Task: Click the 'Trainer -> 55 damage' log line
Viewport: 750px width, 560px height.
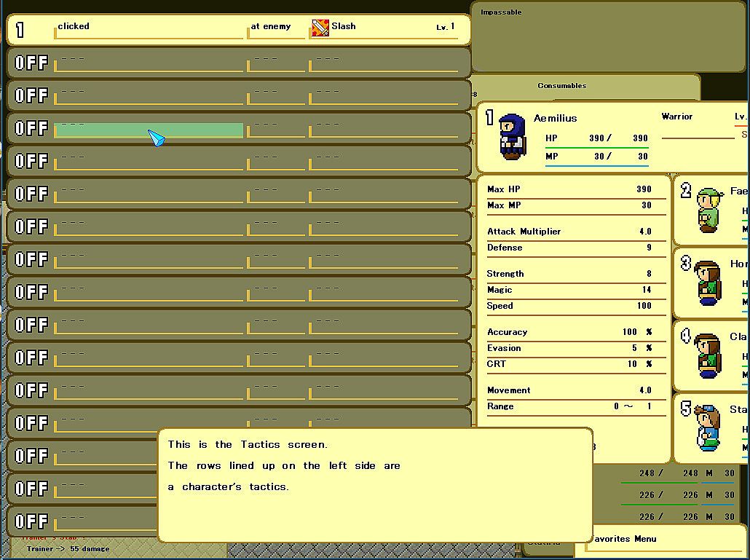Action: point(68,549)
